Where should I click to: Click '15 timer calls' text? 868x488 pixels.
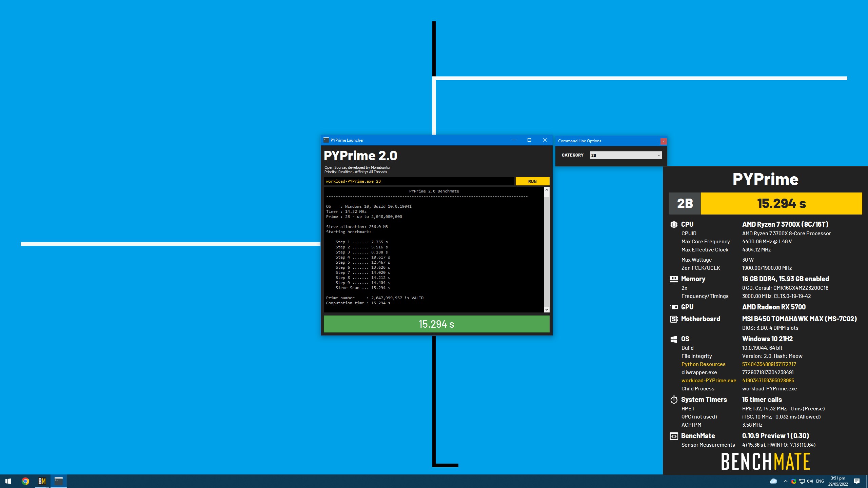(762, 400)
